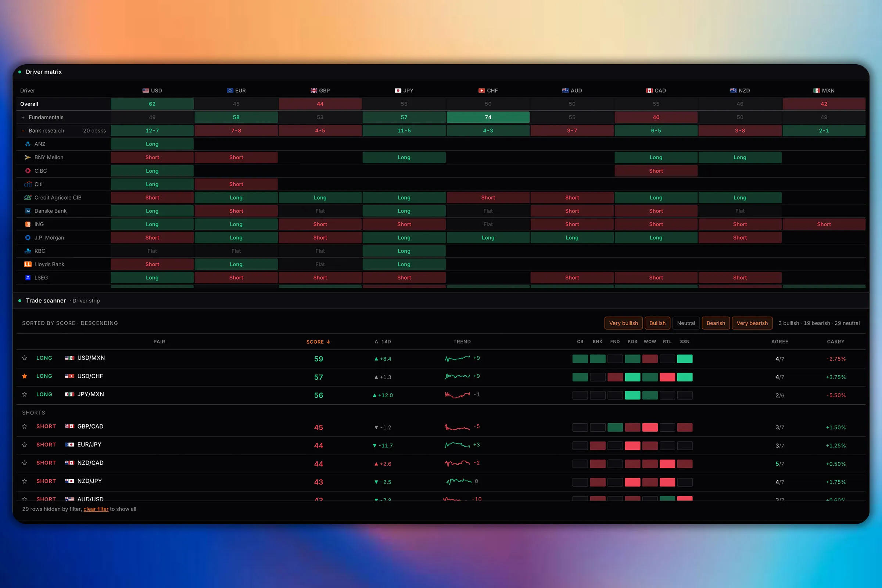Star the USD/MXN pair
The image size is (882, 588).
(x=24, y=358)
